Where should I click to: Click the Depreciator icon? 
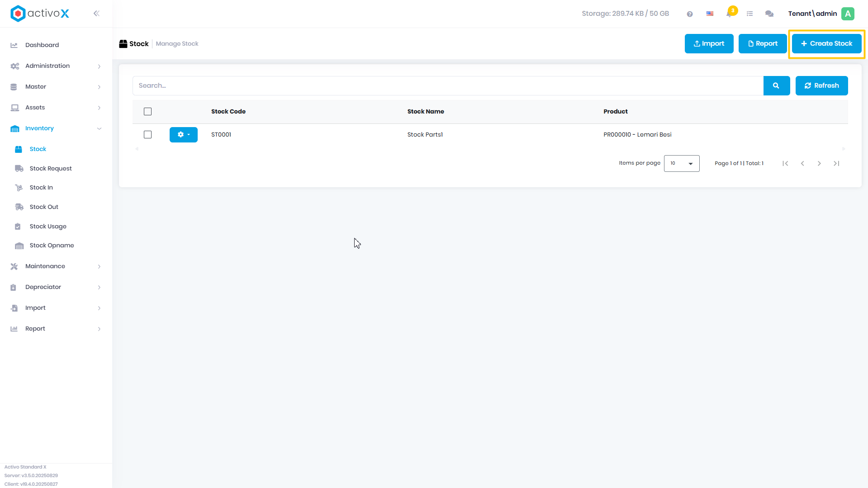(x=13, y=287)
